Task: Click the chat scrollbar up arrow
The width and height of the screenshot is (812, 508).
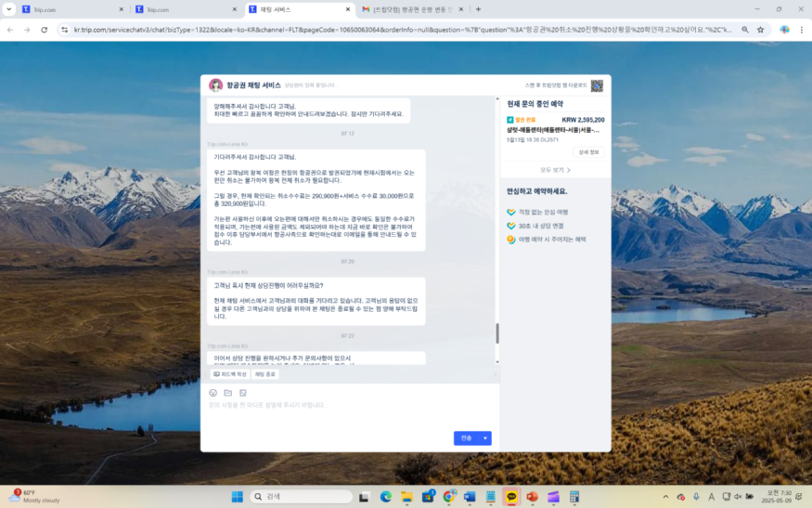Action: point(497,98)
